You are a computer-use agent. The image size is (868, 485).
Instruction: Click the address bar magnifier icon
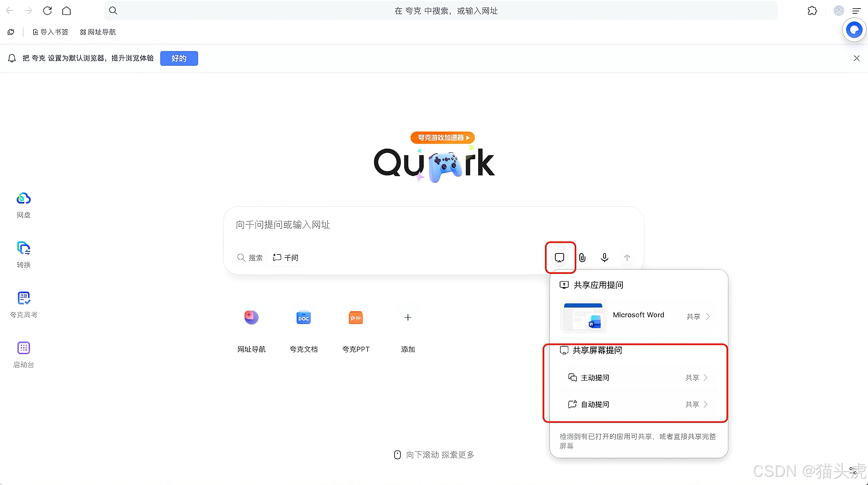[x=113, y=11]
